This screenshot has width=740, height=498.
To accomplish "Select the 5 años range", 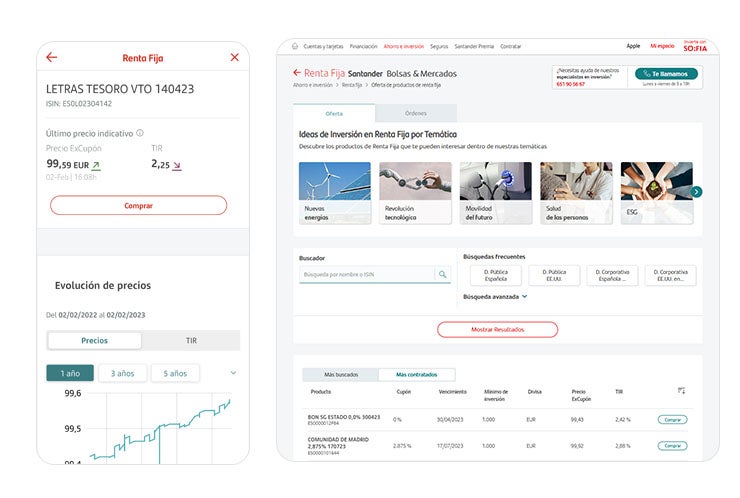I will click(175, 373).
